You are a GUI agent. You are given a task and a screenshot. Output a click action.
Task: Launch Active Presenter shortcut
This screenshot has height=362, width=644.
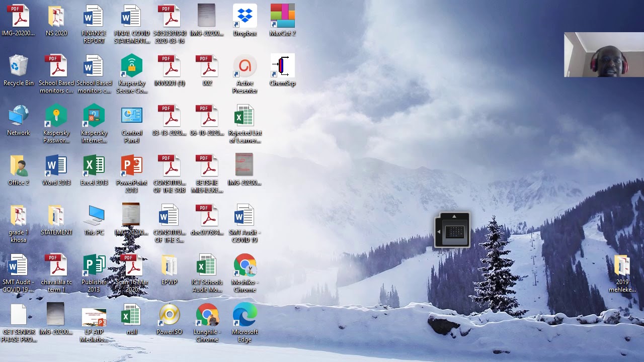(245, 74)
